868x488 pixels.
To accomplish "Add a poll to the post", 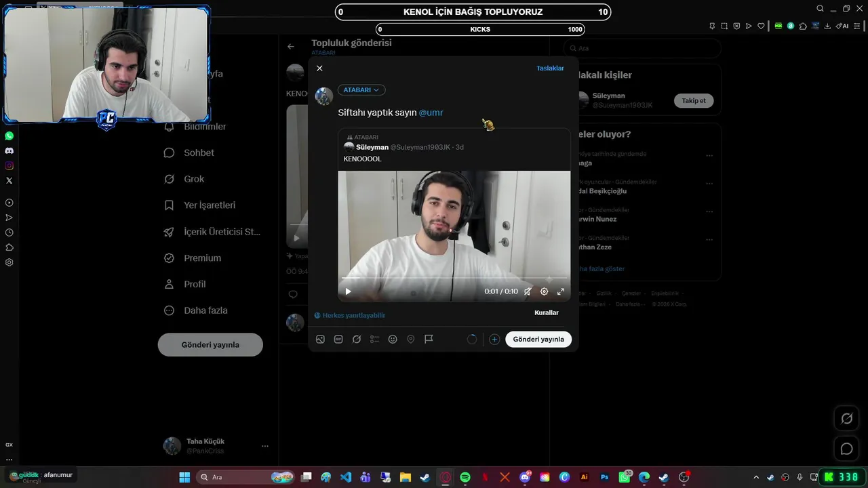I will (x=374, y=340).
